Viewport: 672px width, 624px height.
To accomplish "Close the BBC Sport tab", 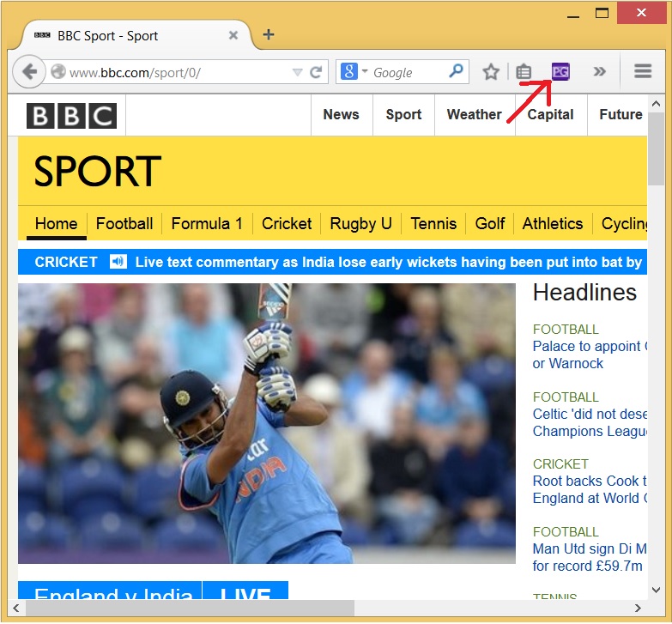I will [x=233, y=35].
